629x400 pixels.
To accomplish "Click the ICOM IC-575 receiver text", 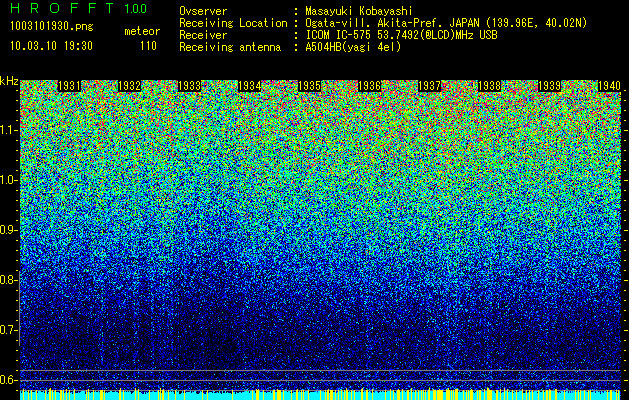I will (x=401, y=35).
